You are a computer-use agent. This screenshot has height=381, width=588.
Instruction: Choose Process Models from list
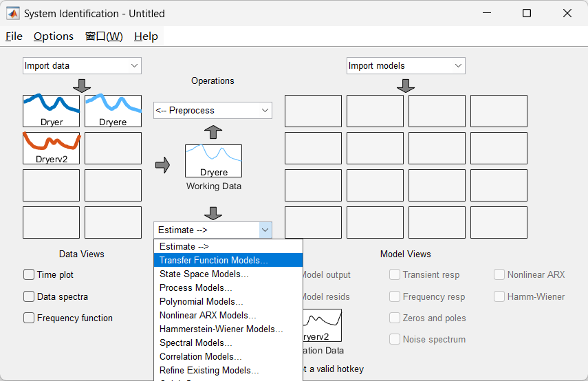click(x=228, y=287)
